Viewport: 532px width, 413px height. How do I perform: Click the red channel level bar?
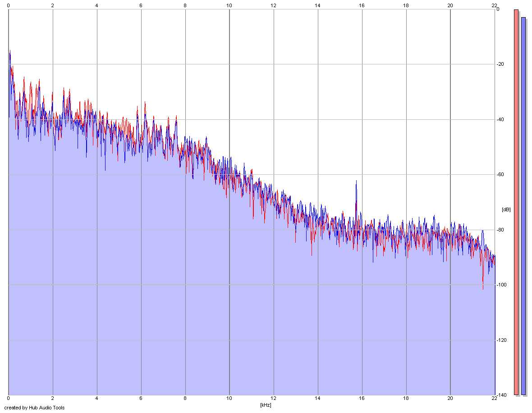tap(516, 202)
